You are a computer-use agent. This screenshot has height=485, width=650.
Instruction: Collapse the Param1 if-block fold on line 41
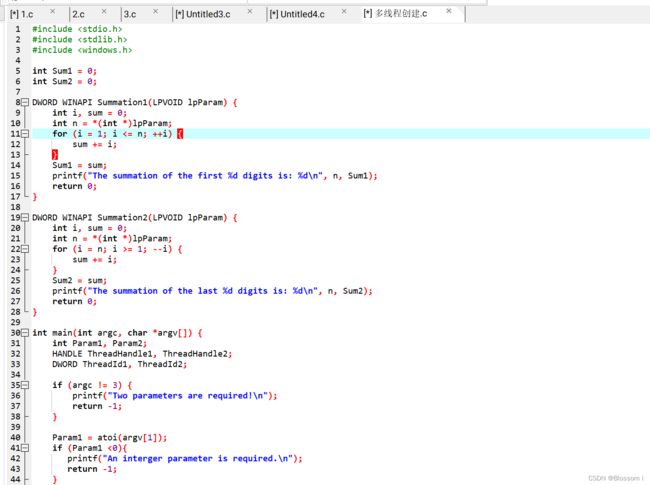pos(25,448)
